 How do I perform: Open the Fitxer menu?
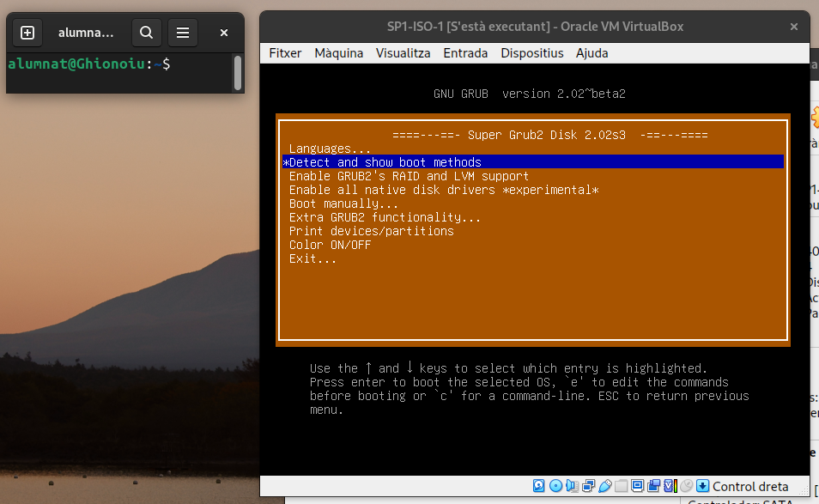(x=285, y=53)
